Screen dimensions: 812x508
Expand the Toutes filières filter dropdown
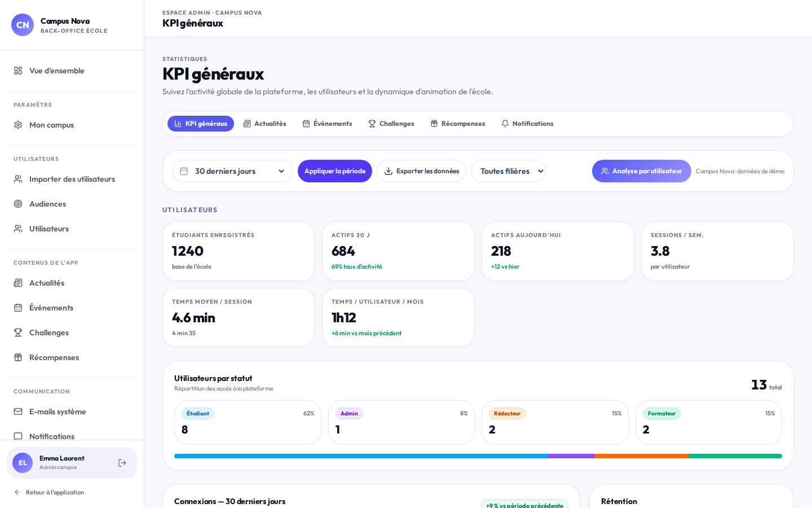(x=508, y=171)
